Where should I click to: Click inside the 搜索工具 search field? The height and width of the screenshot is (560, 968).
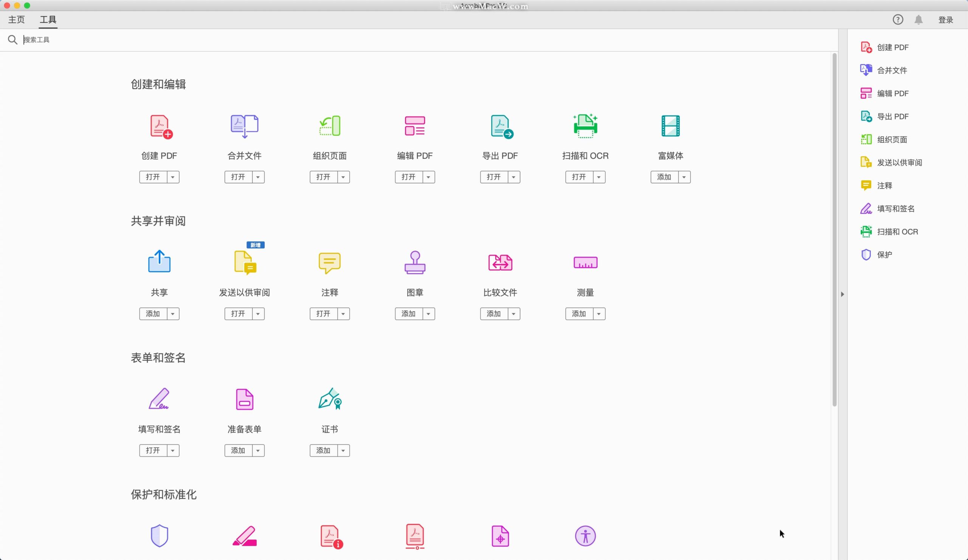[77, 40]
